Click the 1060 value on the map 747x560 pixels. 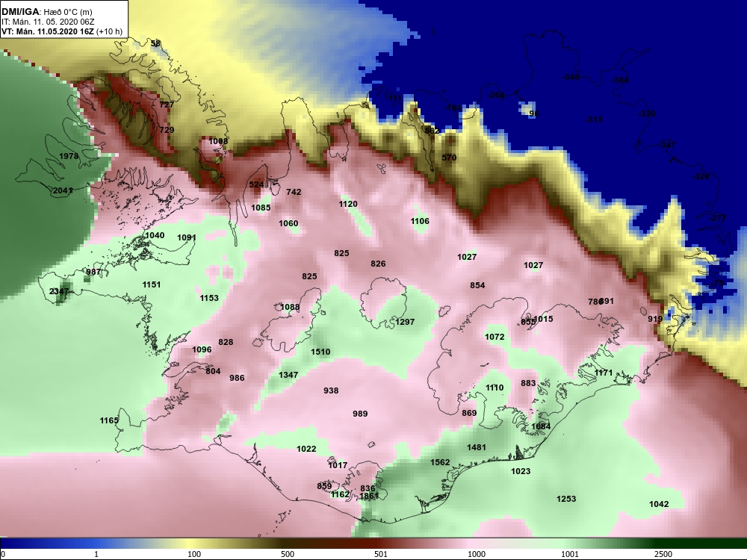(288, 223)
